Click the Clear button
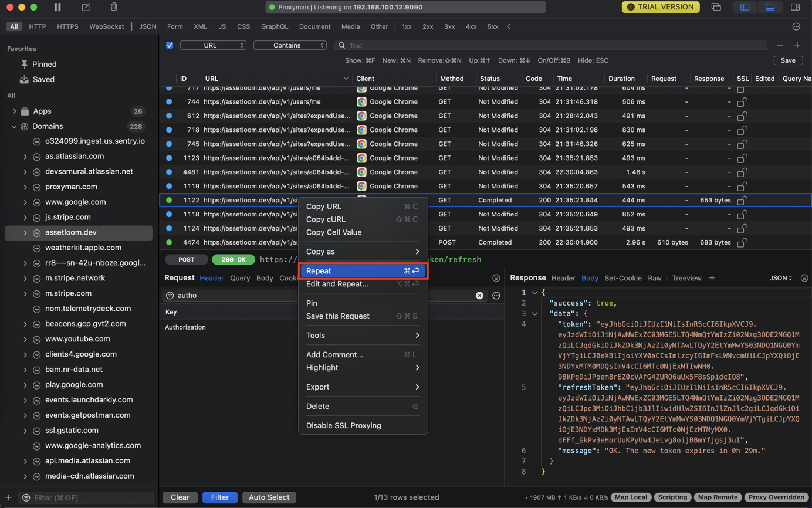 [x=180, y=497]
